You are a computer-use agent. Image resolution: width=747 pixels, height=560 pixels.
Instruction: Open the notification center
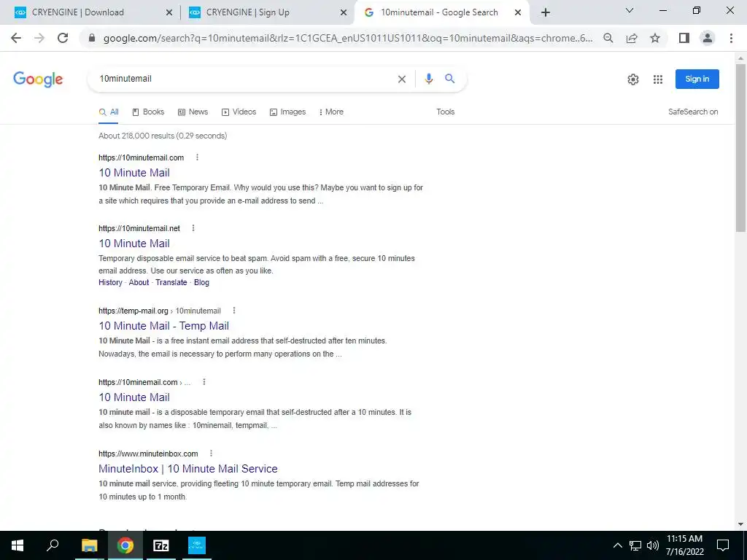point(723,545)
